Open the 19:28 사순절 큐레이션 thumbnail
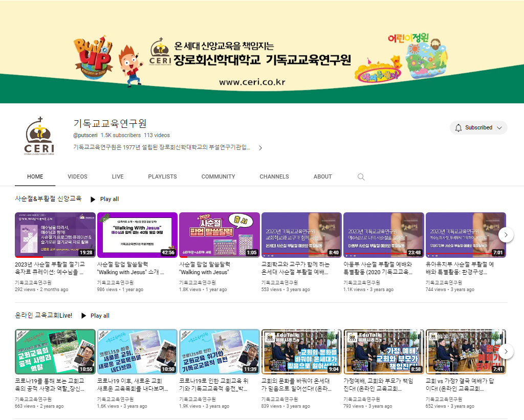 (55, 235)
